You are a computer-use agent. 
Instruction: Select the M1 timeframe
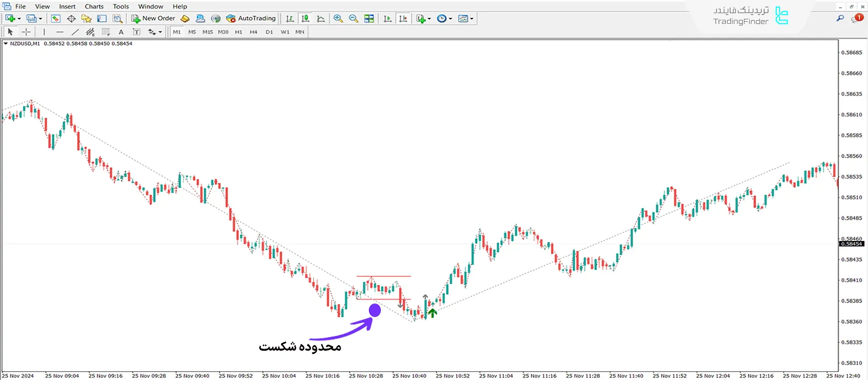177,32
